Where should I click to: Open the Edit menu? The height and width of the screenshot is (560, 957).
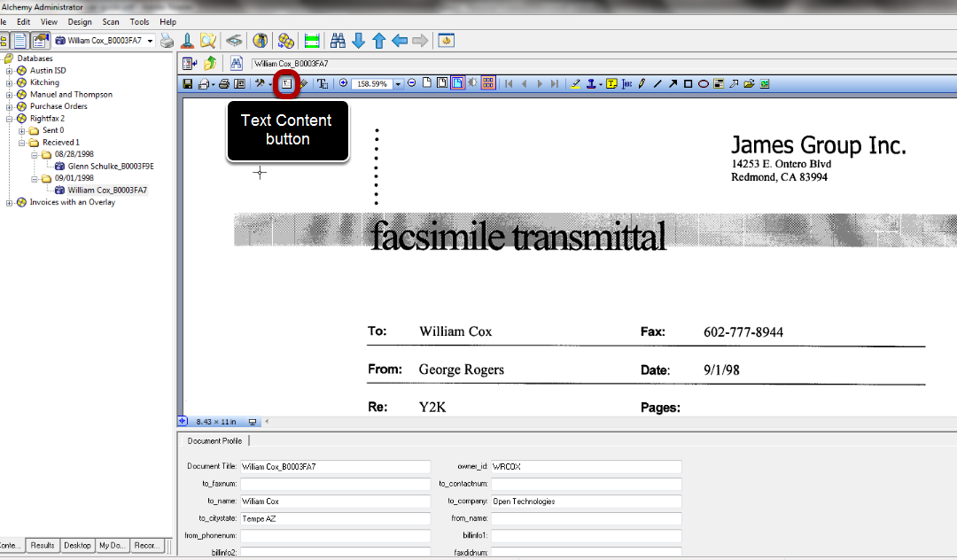[x=23, y=22]
